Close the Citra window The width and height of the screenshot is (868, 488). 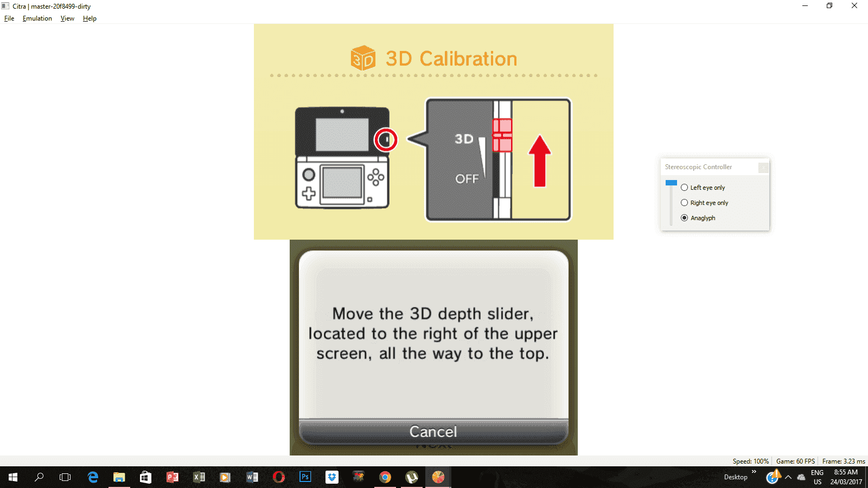854,6
